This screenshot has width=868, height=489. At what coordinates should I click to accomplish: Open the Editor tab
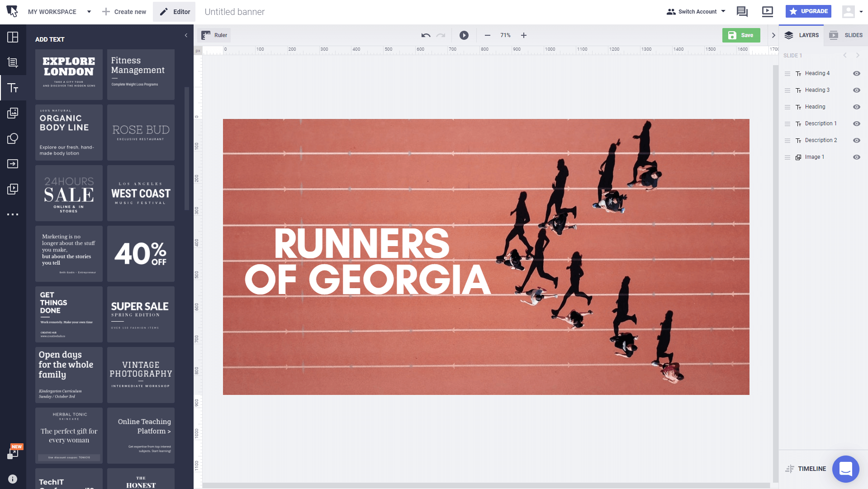tap(174, 12)
